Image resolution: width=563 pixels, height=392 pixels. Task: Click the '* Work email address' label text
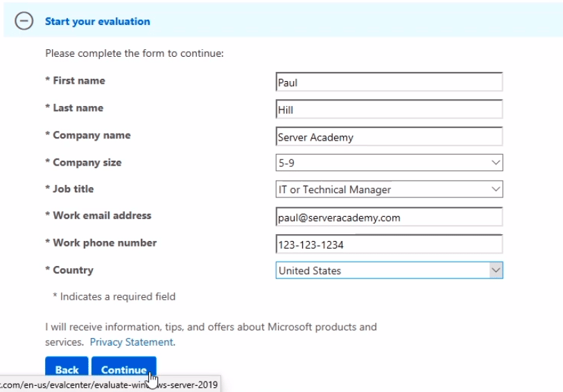click(98, 215)
